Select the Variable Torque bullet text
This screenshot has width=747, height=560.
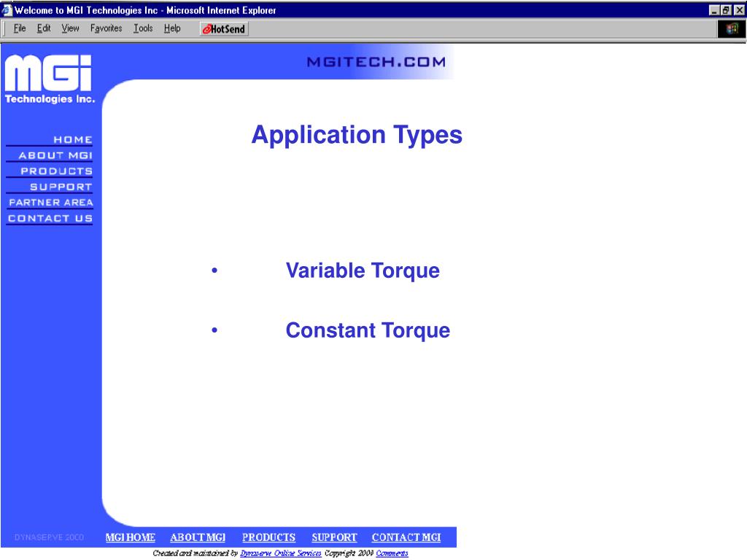(x=363, y=271)
